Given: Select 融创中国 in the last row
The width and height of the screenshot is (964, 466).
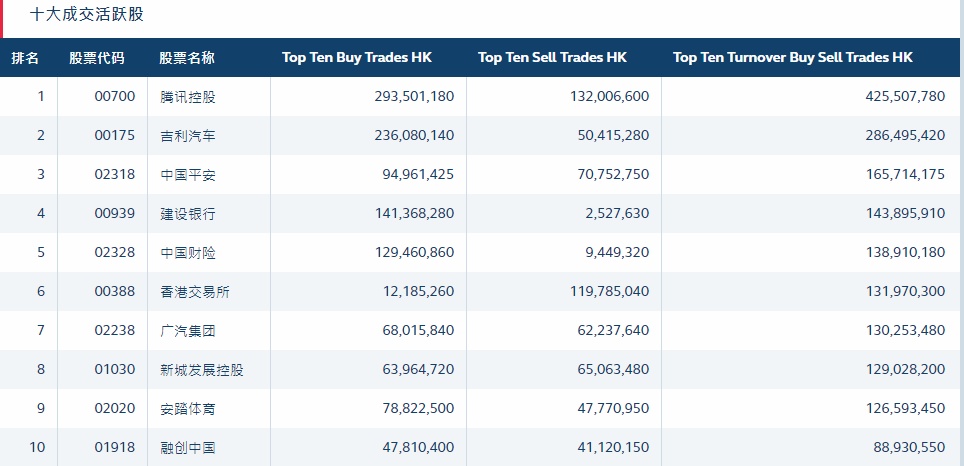Looking at the screenshot, I should (188, 448).
